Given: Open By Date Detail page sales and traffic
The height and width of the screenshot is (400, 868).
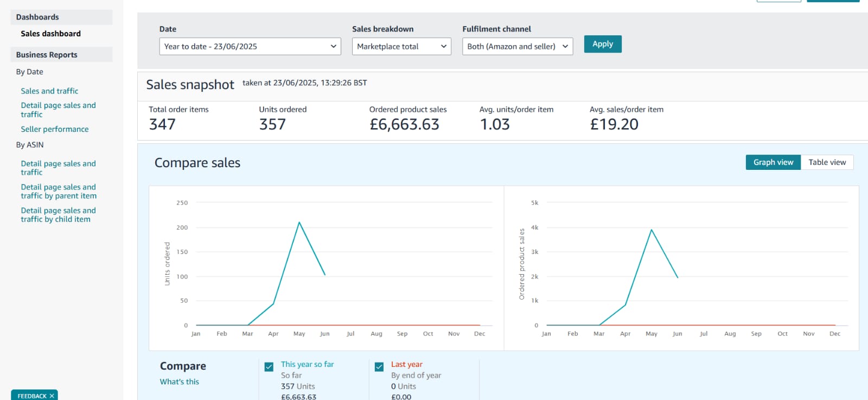Looking at the screenshot, I should 59,110.
